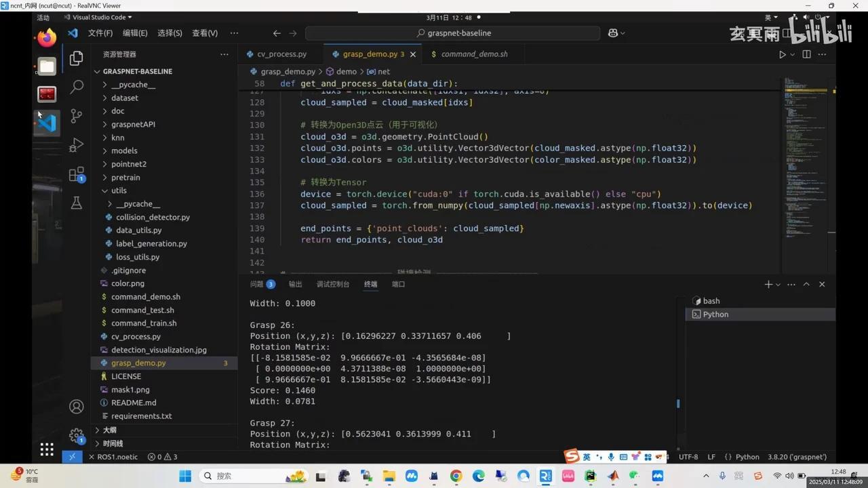The width and height of the screenshot is (868, 488).
Task: Click the graspnet-baseline search bar at top
Action: tap(453, 33)
